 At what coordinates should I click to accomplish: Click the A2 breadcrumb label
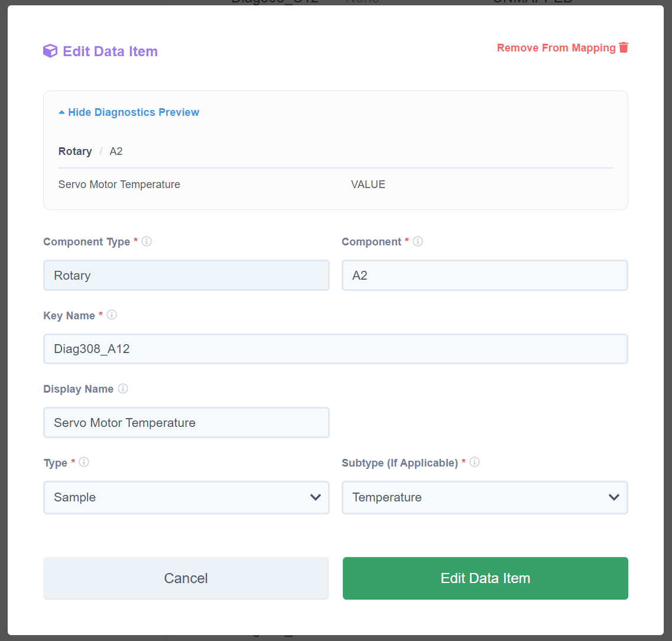[x=116, y=151]
